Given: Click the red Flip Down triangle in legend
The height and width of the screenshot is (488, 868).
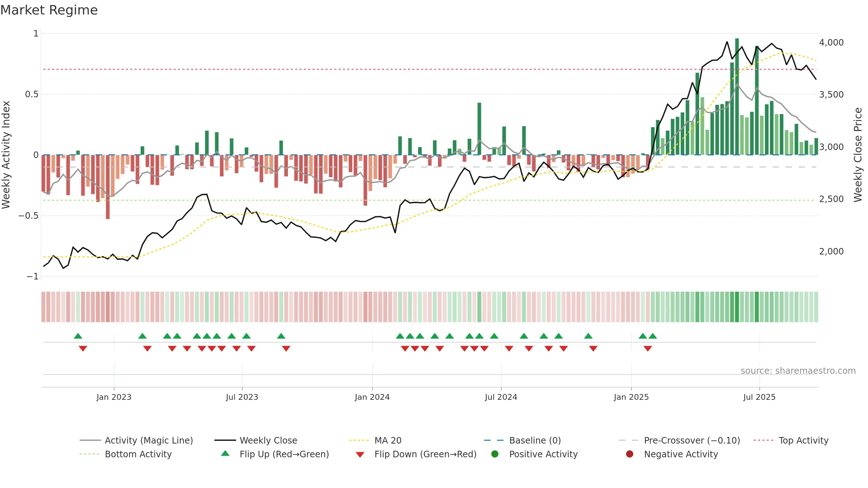Looking at the screenshot, I should 360,455.
